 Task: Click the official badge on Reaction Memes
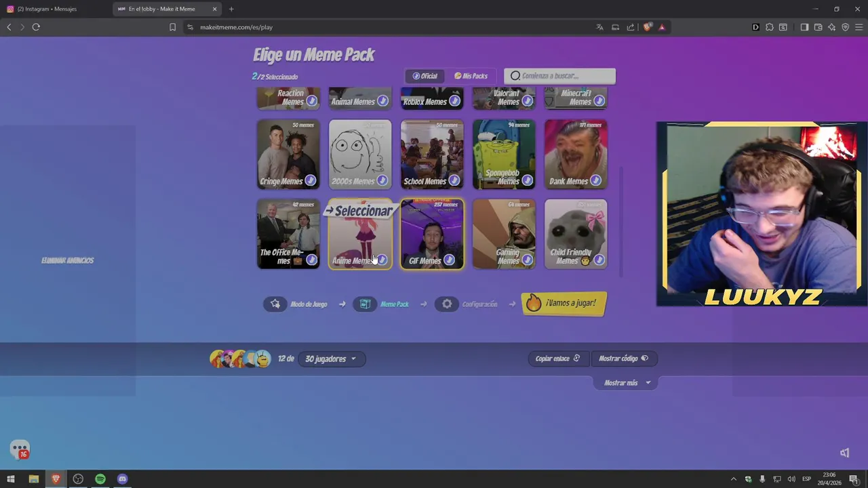point(311,101)
